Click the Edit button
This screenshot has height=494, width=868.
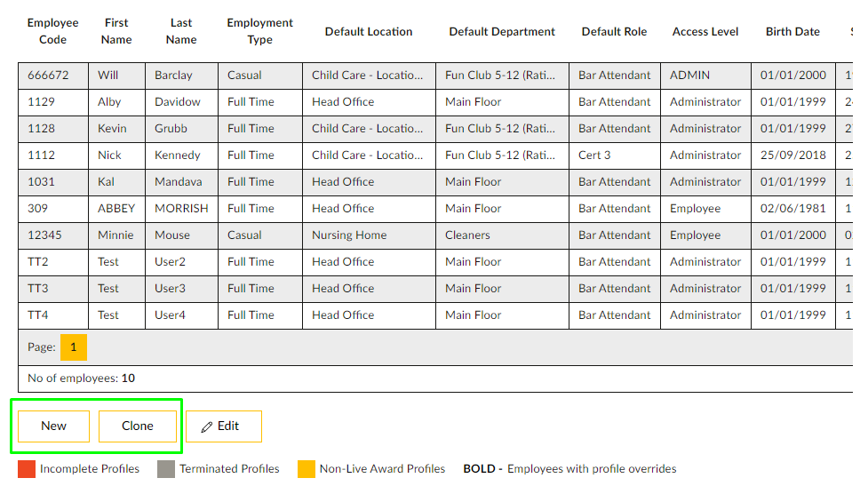pos(224,426)
